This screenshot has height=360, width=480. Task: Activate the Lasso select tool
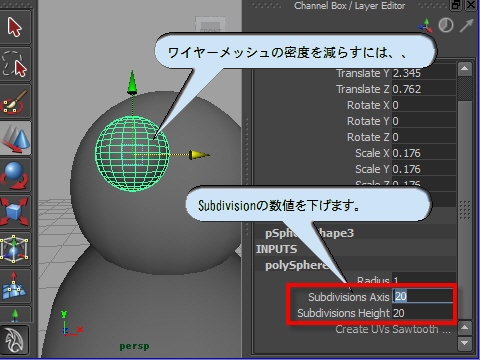15,64
